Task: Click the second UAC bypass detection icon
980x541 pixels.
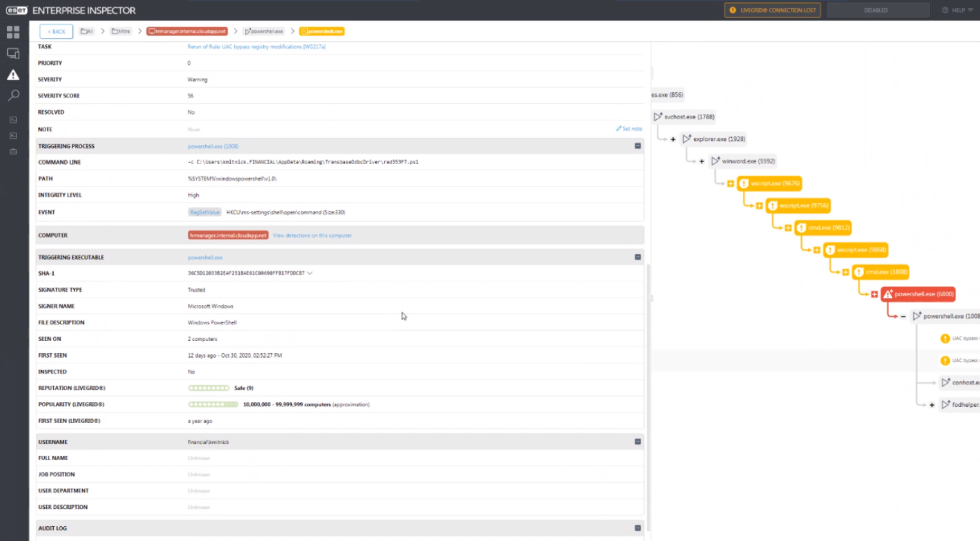Action: pos(945,361)
